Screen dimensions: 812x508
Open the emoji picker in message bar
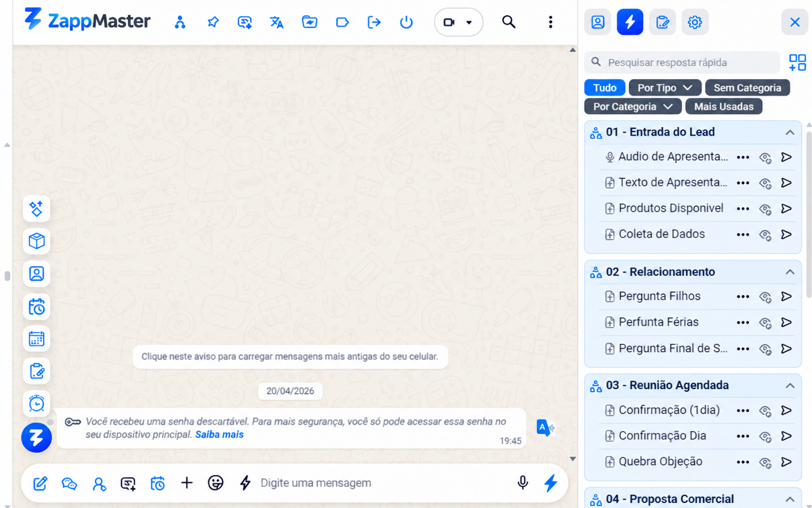[x=216, y=482]
